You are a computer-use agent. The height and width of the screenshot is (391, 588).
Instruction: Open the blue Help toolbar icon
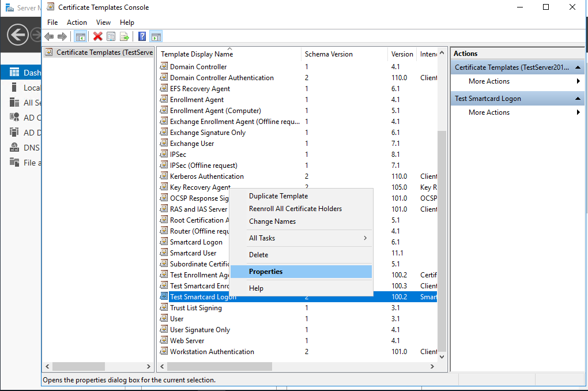(142, 36)
